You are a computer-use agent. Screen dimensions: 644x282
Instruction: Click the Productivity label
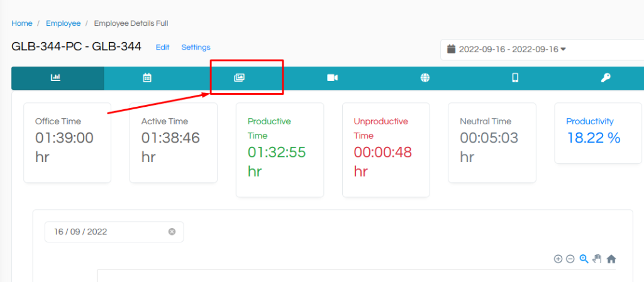point(590,121)
